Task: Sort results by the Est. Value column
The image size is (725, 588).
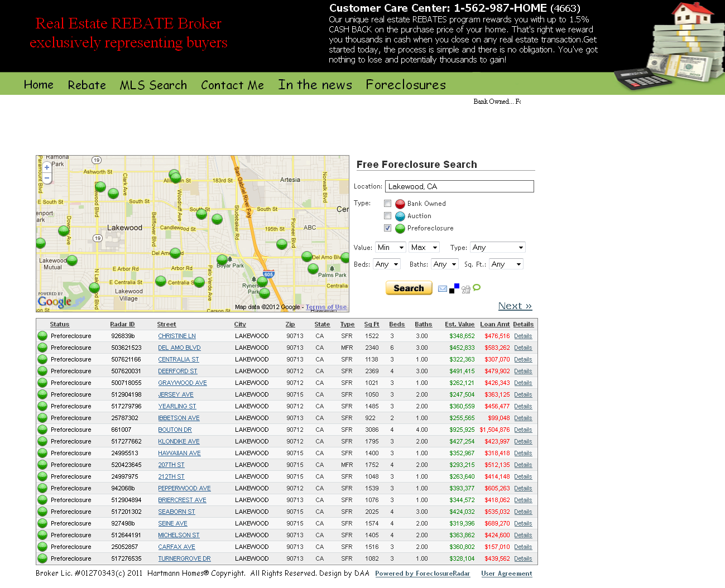Action: coord(459,324)
